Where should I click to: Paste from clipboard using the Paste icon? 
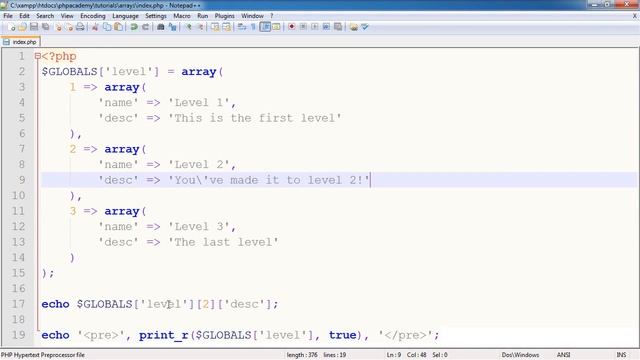point(118,27)
